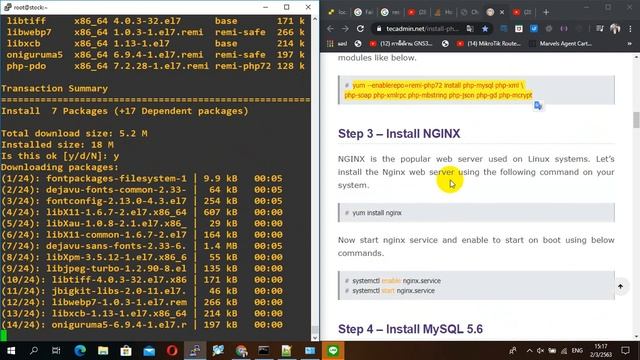This screenshot has height=360, width=640.
Task: Open the Apps shortcut in bookmarks bar
Action: (x=330, y=43)
